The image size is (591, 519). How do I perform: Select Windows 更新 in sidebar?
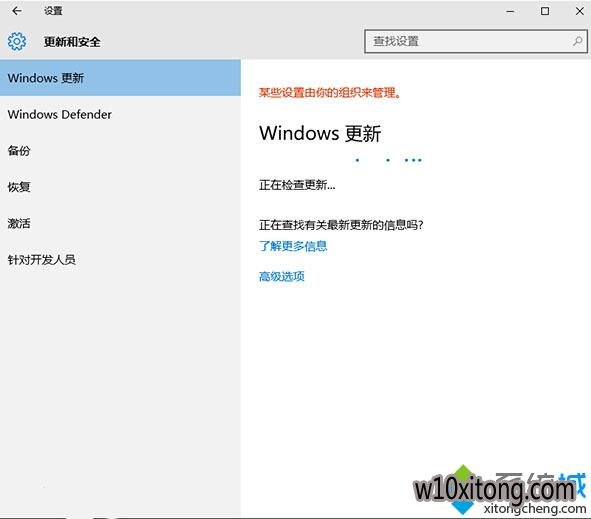[120, 78]
